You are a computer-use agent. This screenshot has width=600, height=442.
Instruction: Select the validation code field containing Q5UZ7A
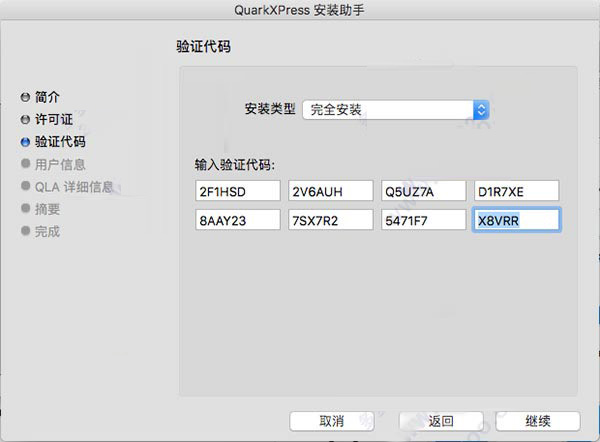pyautogui.click(x=424, y=191)
